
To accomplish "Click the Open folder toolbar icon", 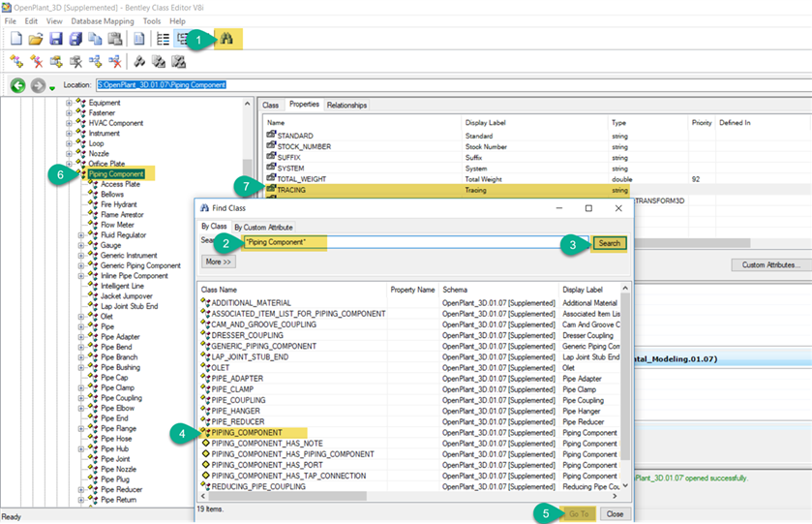I will [36, 39].
